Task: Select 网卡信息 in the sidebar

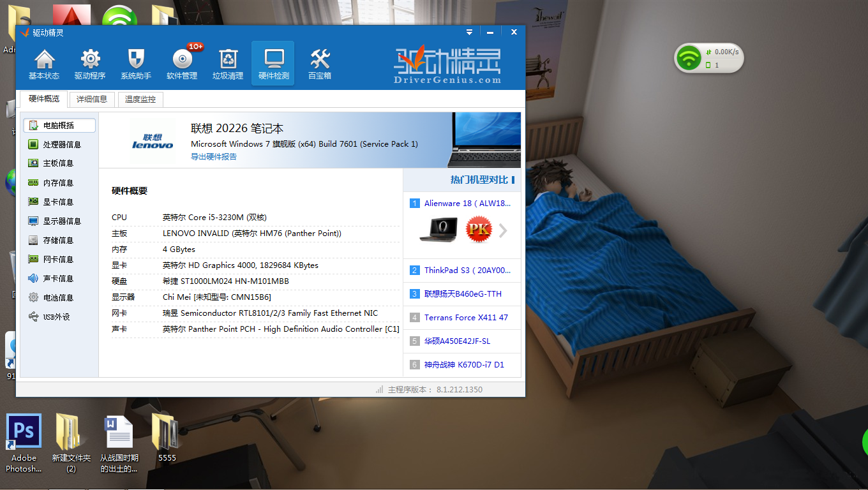Action: click(x=59, y=260)
